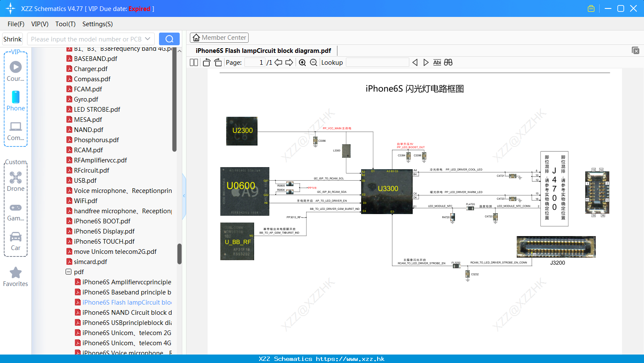Click the U3300 chip in the diagram
644x363 pixels.
(387, 191)
